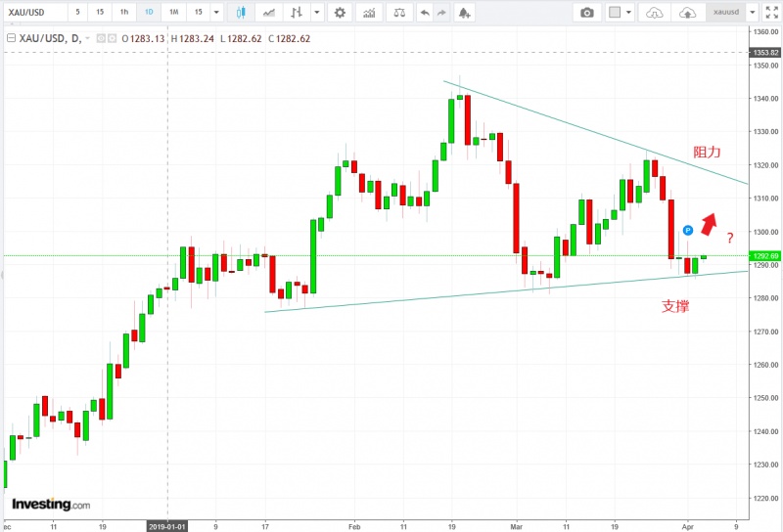Enter fullscreen chart mode
783x532 pixels.
772,13
